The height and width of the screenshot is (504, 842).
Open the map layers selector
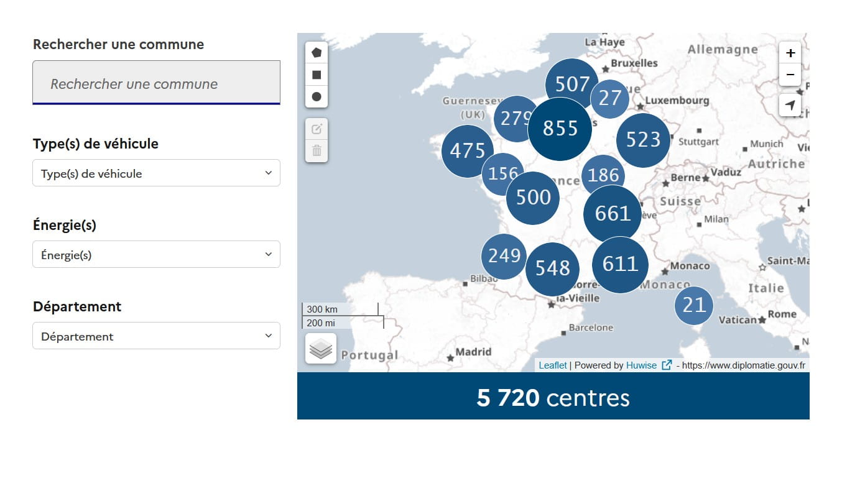tap(320, 349)
